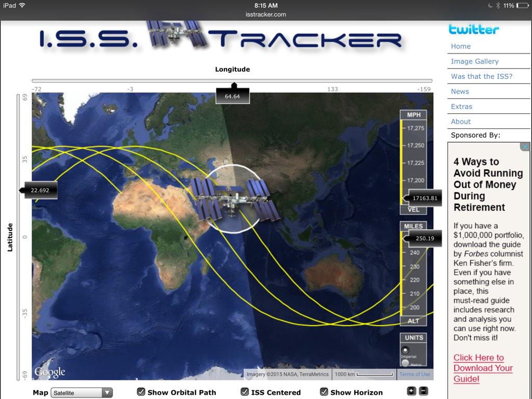
Task: Click the imagery copyright NASA, TerraMetrics text
Action: click(287, 374)
